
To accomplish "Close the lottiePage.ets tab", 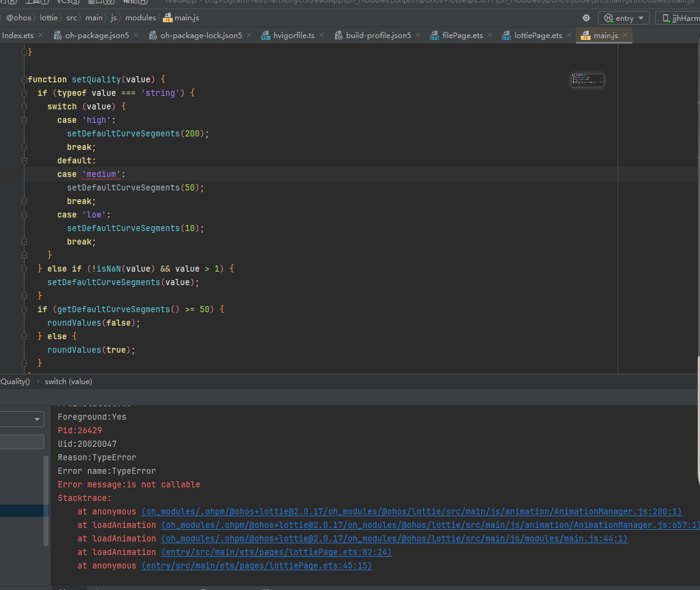I will [x=568, y=36].
